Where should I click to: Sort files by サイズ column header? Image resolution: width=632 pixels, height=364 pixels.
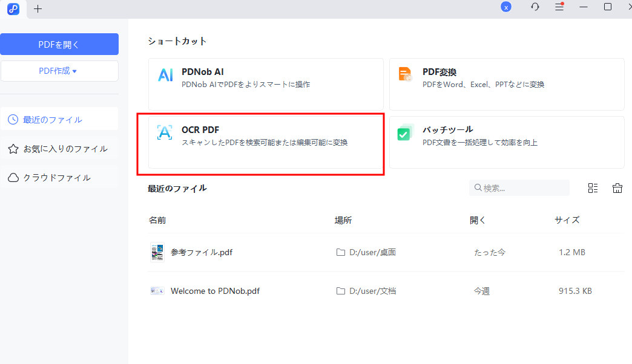[x=567, y=220]
